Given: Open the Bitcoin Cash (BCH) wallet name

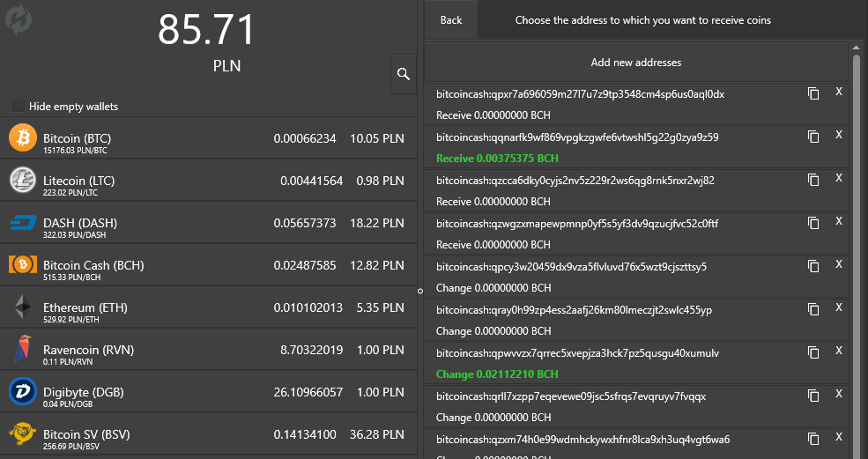Looking at the screenshot, I should (x=93, y=265).
